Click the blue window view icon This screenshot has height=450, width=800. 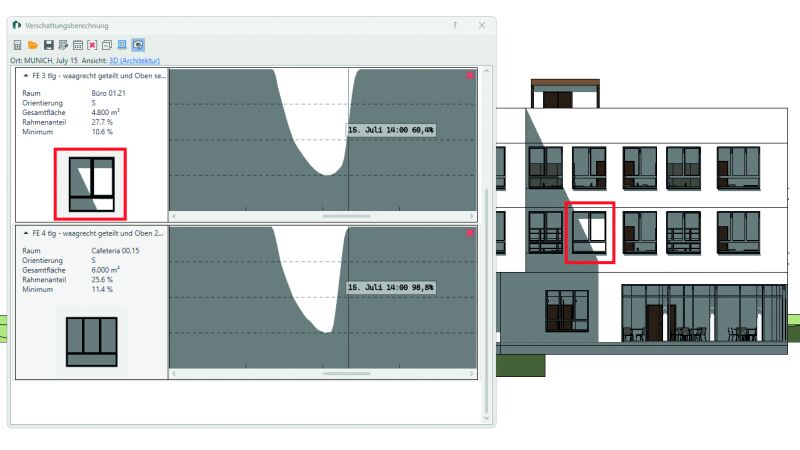point(122,45)
